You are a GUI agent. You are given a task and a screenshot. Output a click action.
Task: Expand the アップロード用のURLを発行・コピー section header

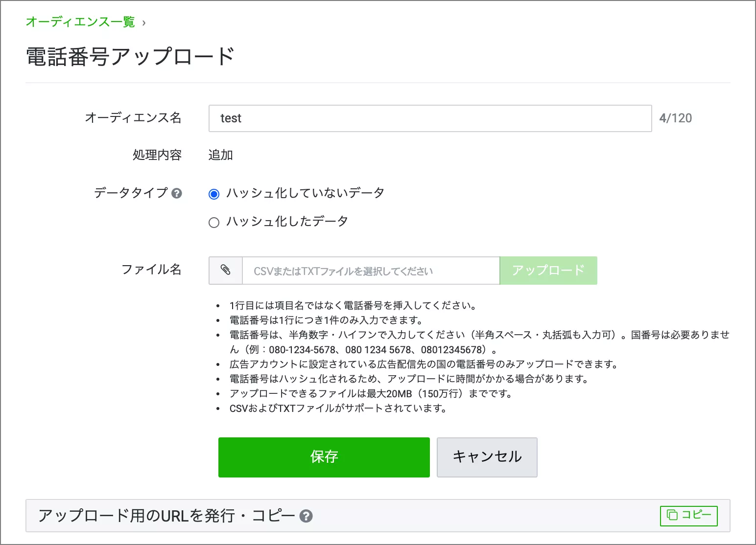[166, 516]
